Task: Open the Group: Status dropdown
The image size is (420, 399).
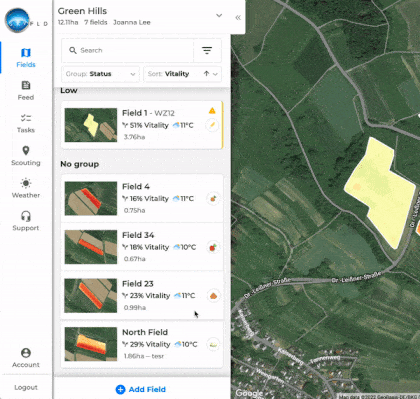Action: tap(100, 74)
